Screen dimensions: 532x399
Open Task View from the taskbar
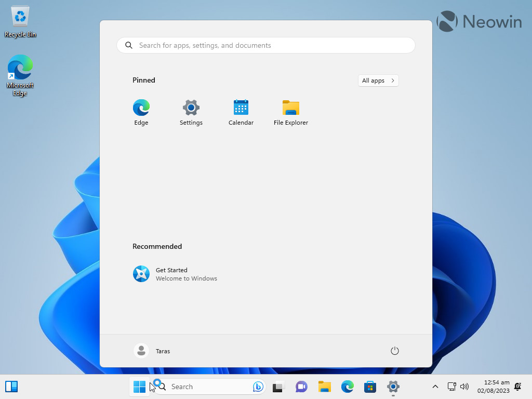278,387
